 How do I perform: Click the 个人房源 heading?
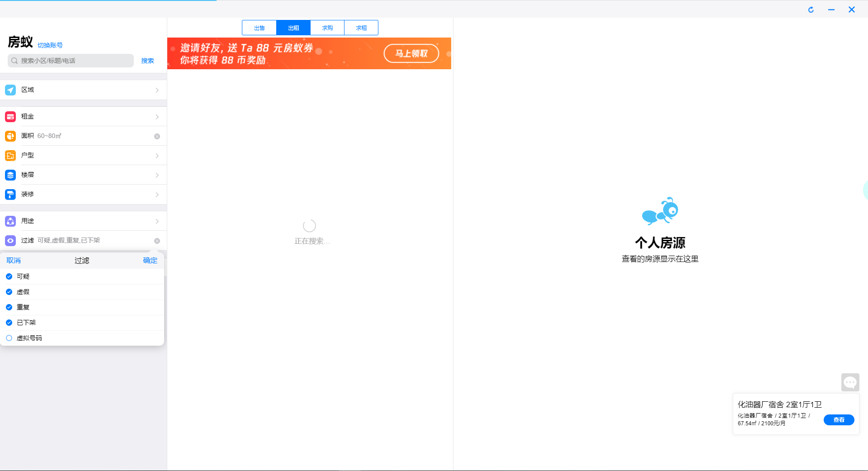point(660,243)
